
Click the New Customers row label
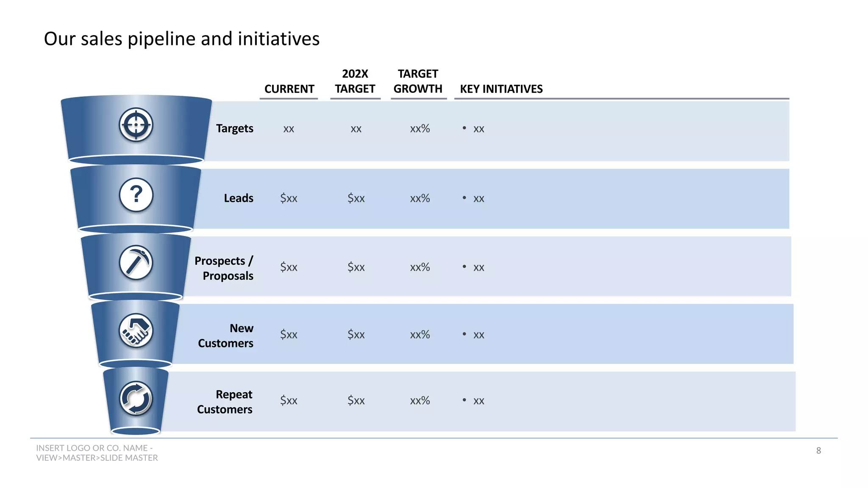[x=225, y=335]
